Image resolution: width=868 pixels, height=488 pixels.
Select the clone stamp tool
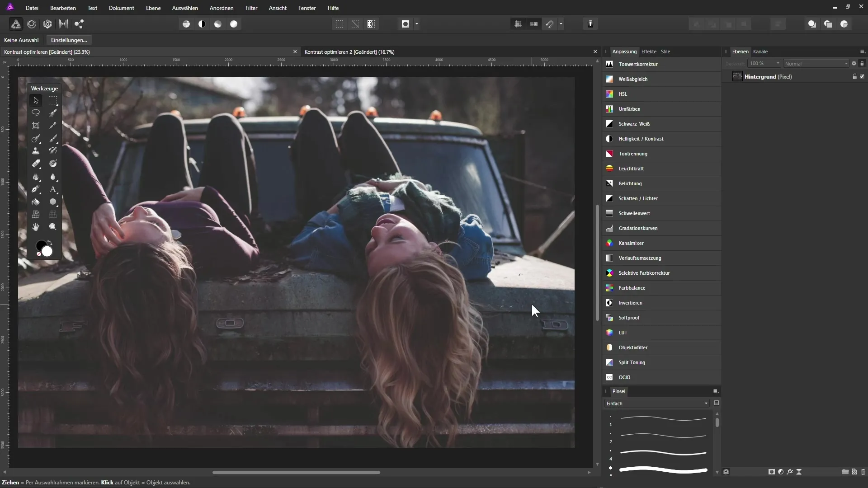tap(36, 151)
